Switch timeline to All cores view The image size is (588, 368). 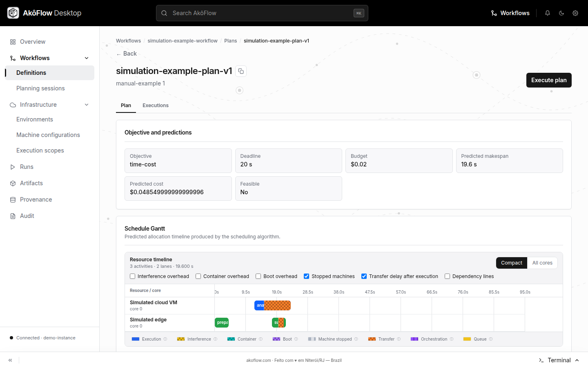(x=542, y=263)
